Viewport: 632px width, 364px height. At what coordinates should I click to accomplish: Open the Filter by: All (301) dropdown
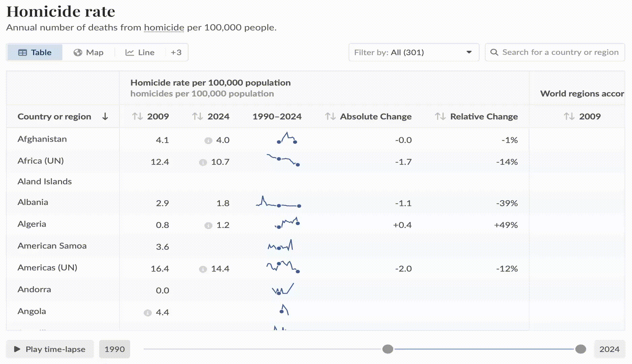click(x=414, y=52)
